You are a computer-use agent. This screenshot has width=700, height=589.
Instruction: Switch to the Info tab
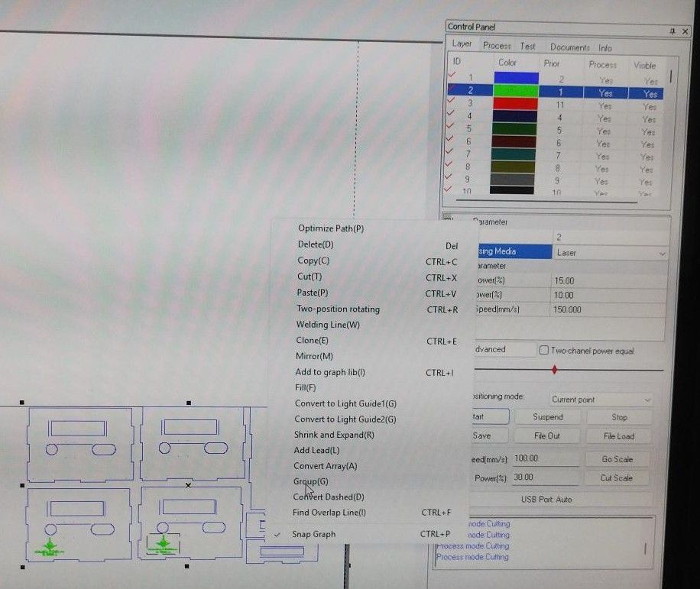(x=605, y=48)
